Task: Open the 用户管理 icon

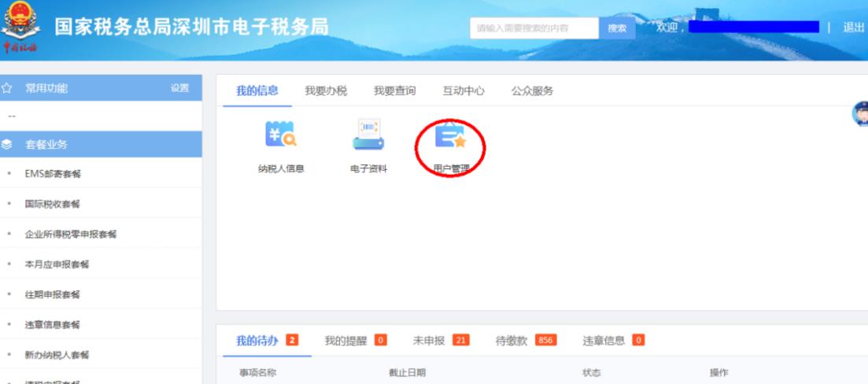Action: pos(451,137)
